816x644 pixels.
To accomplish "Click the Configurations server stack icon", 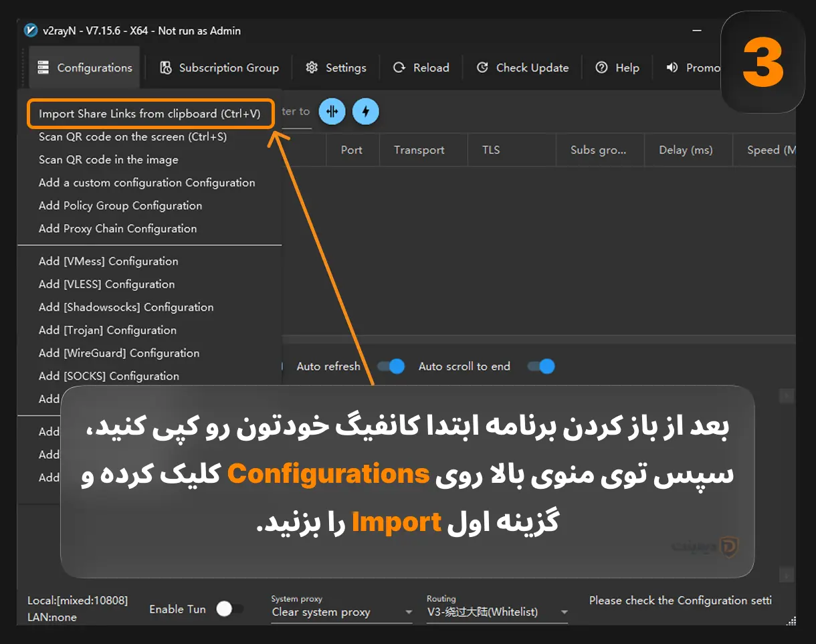I will click(43, 68).
